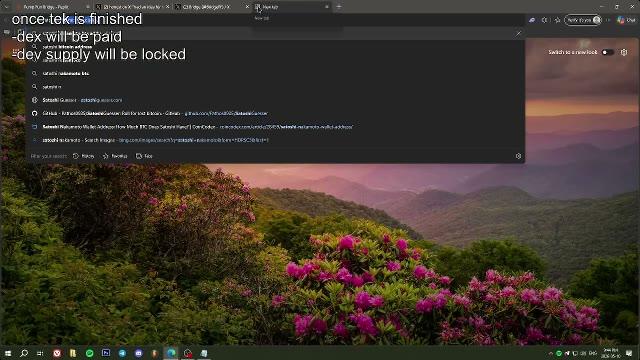Select suggestion 'satoshi bitcoin address'

[x=275, y=47]
